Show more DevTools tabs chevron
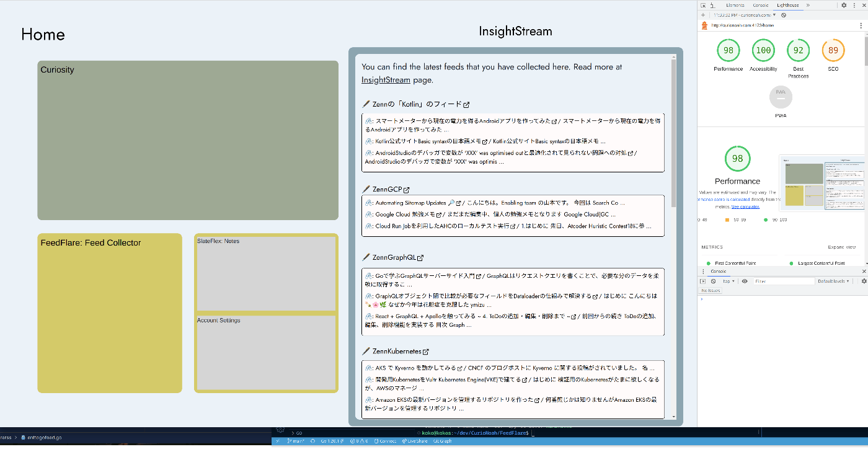 click(x=808, y=5)
